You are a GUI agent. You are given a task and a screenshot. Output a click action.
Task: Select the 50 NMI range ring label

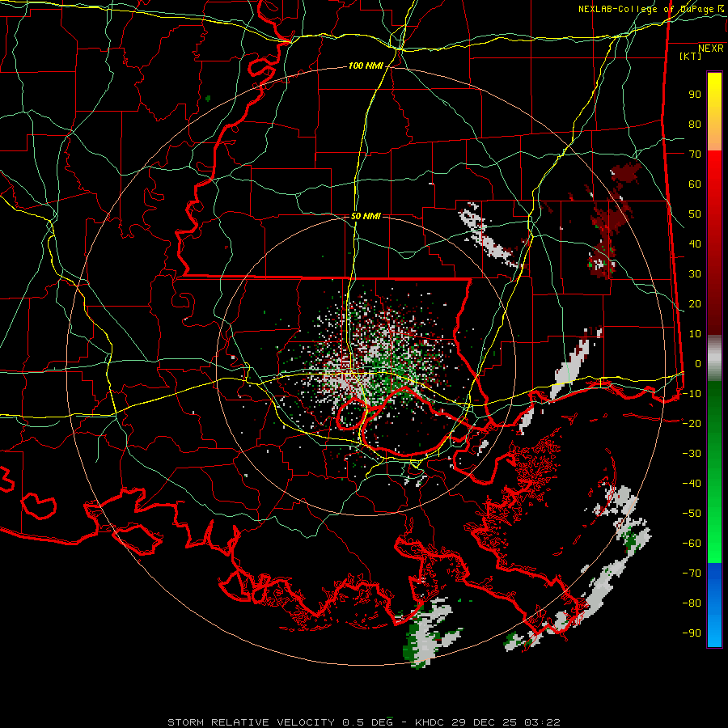click(366, 216)
